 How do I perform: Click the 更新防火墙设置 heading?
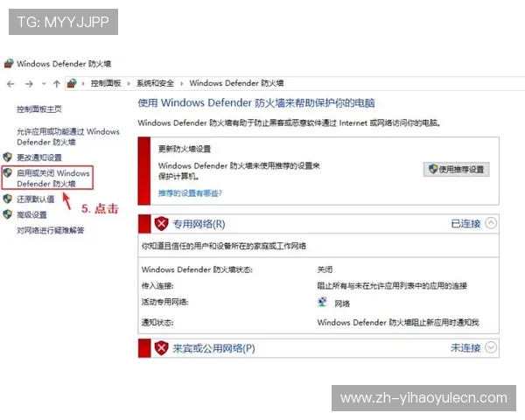coord(185,149)
